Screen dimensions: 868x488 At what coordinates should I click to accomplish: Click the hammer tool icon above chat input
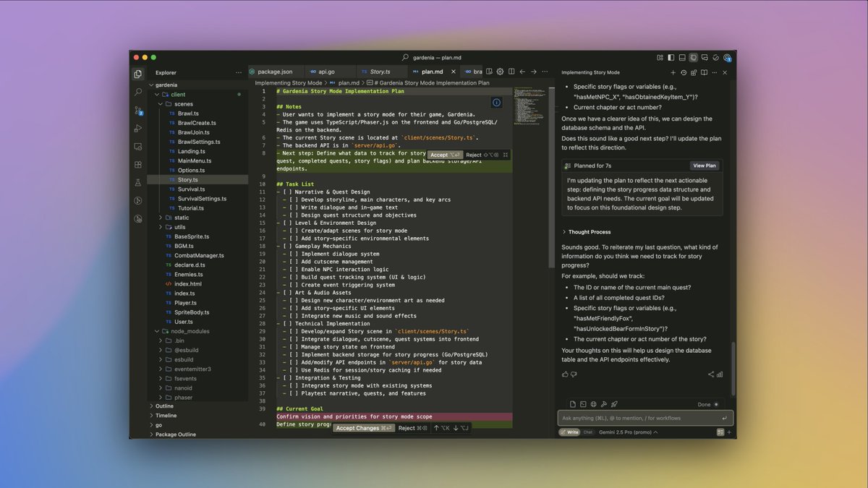coord(603,404)
